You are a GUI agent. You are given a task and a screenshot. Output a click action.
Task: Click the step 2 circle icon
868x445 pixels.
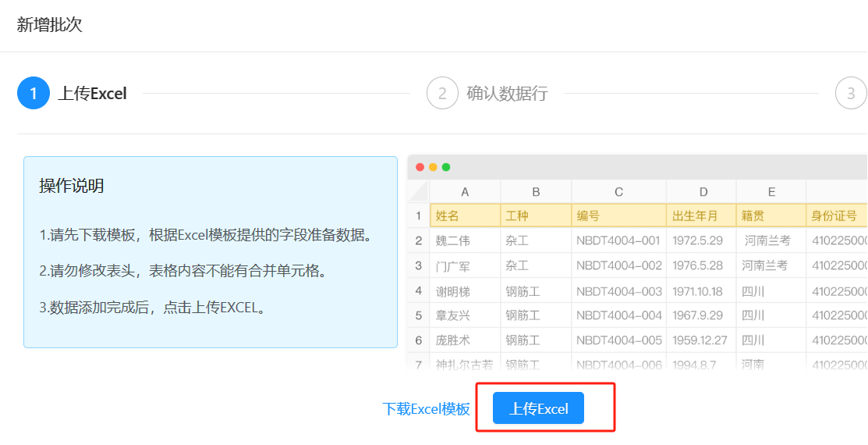[442, 94]
